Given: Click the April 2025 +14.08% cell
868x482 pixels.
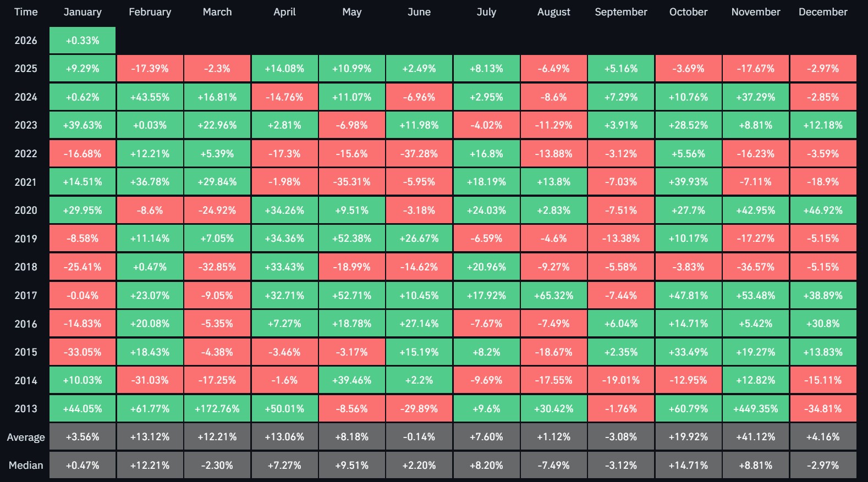Looking at the screenshot, I should pyautogui.click(x=284, y=69).
